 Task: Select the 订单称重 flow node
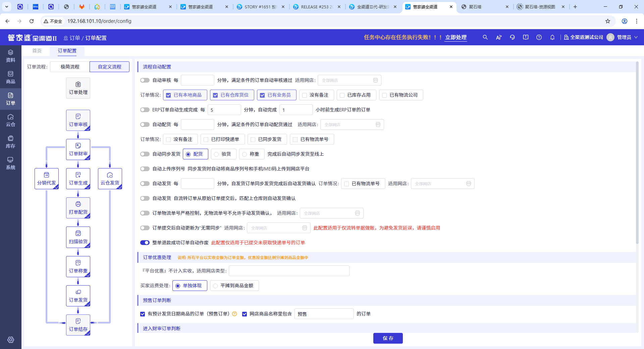point(78,267)
